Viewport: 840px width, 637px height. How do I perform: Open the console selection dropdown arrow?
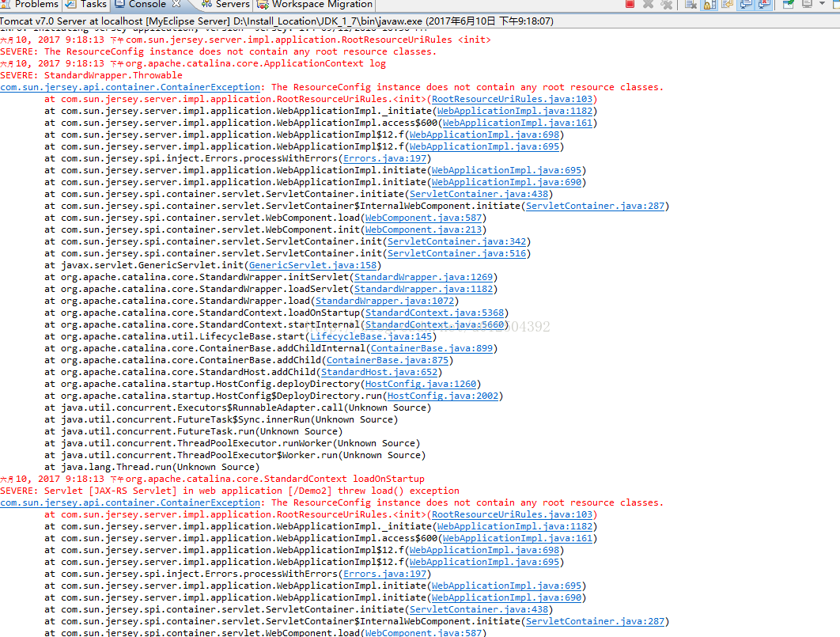click(x=823, y=3)
